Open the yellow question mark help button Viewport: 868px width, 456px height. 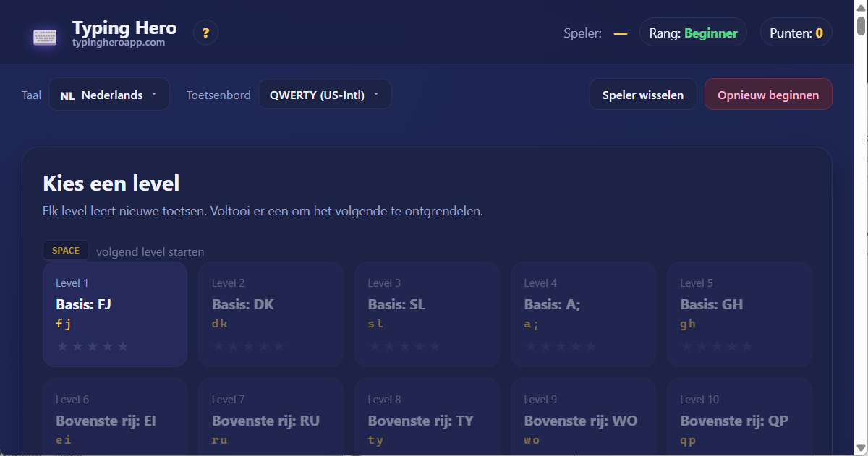tap(205, 33)
